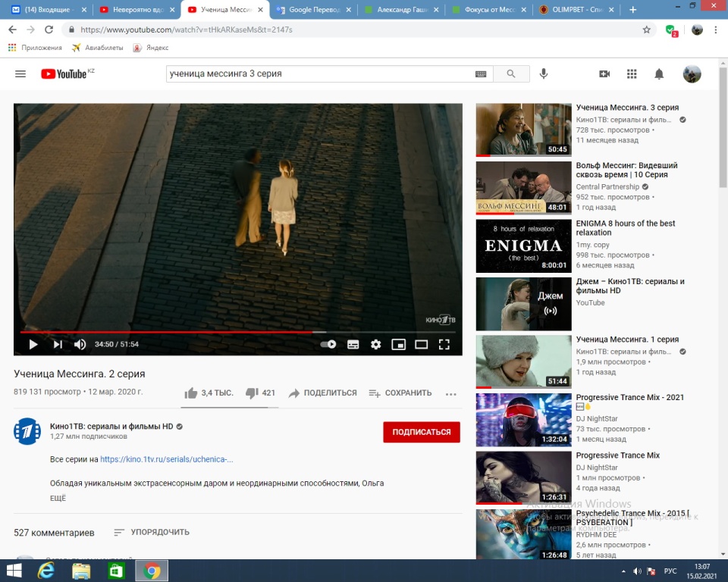Open the on-screen keyboard in search box
The image size is (728, 582).
coord(481,74)
